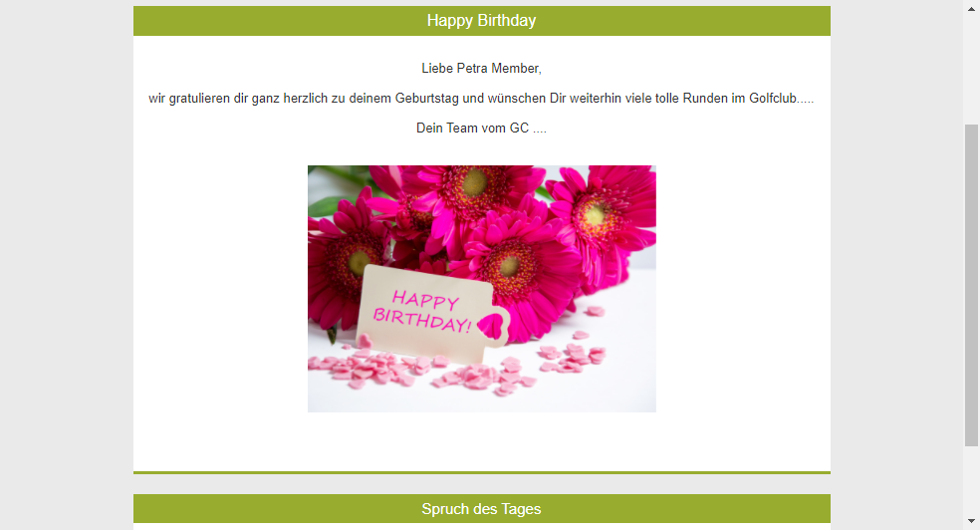Click the greeting 'Liebe Petra Member,'

[481, 68]
